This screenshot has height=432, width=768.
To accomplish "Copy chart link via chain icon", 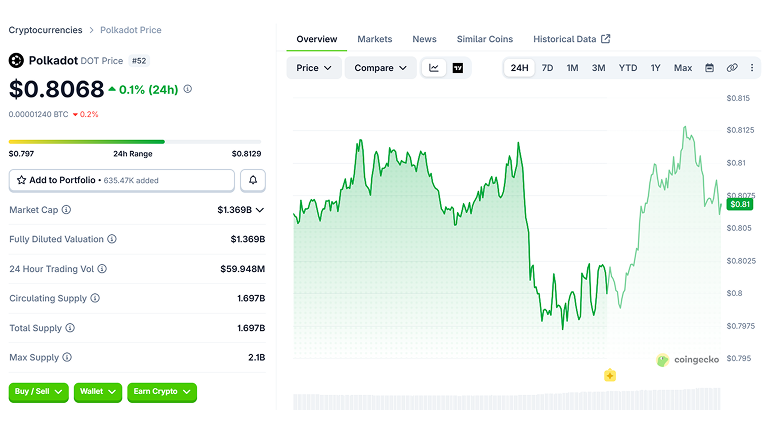I will [732, 68].
